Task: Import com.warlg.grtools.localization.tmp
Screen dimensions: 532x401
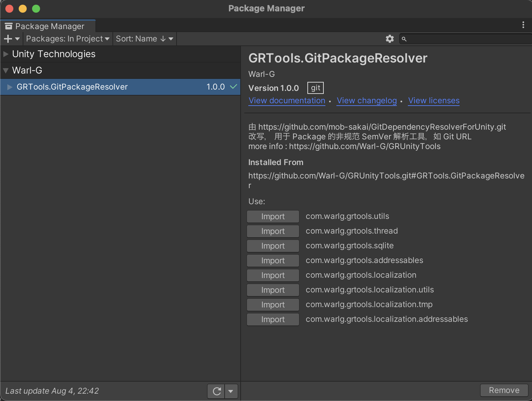Action: [x=273, y=305]
